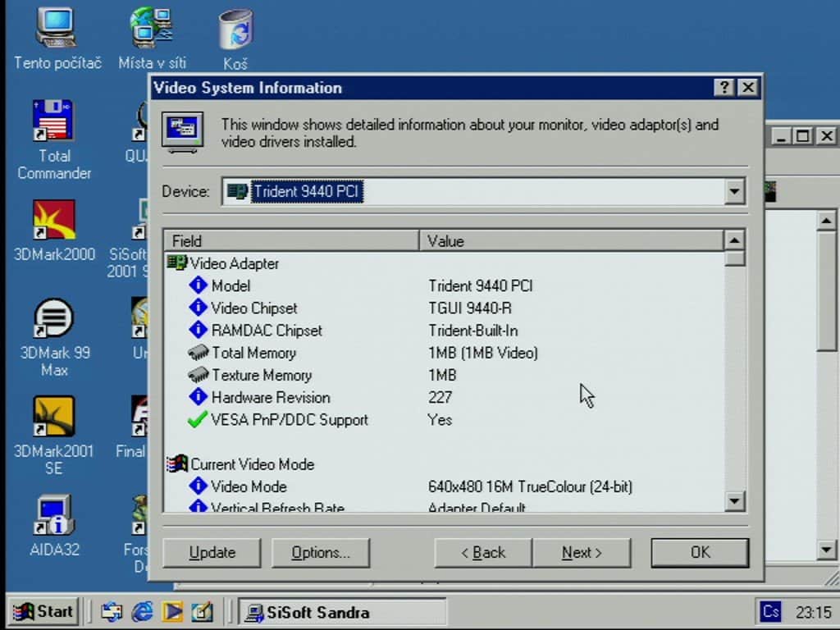840x630 pixels.
Task: Maximize the background Sandra window
Action: tap(802, 135)
